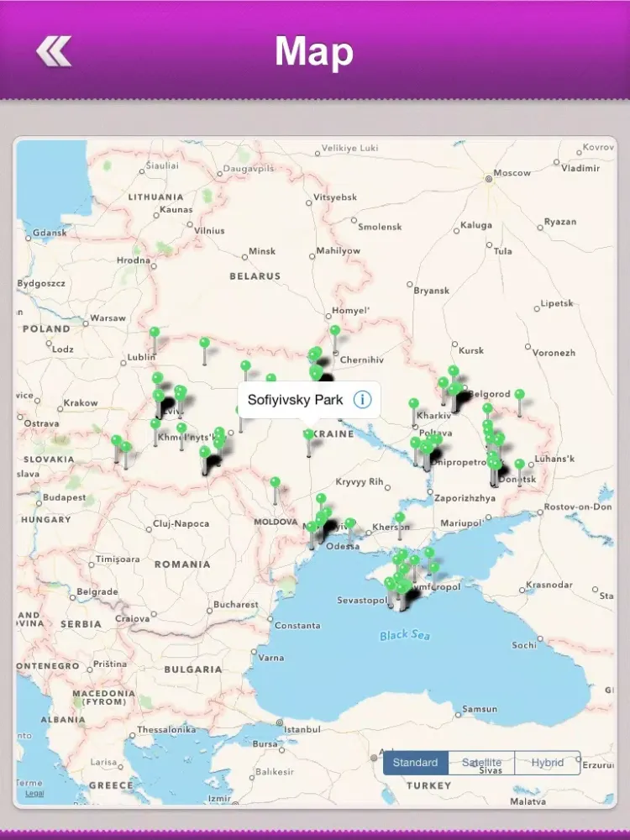Open info for Sofiyivsky Park
The image size is (630, 840).
point(362,400)
